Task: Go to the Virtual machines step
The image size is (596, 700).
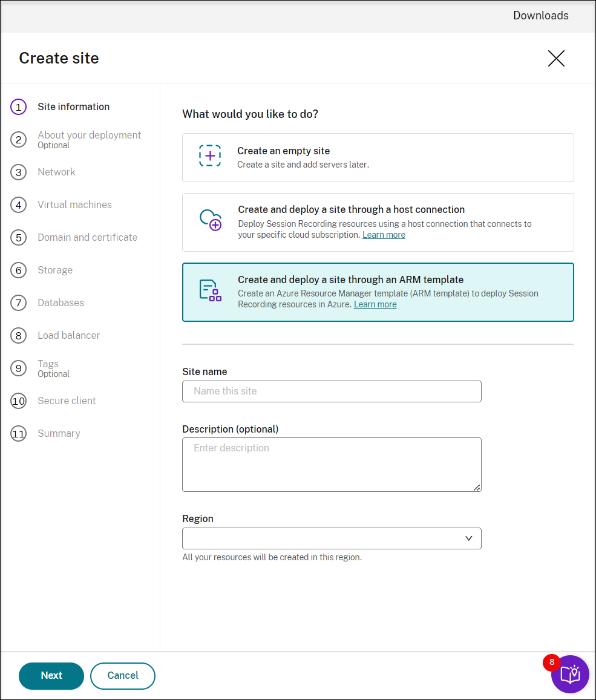Action: point(74,205)
